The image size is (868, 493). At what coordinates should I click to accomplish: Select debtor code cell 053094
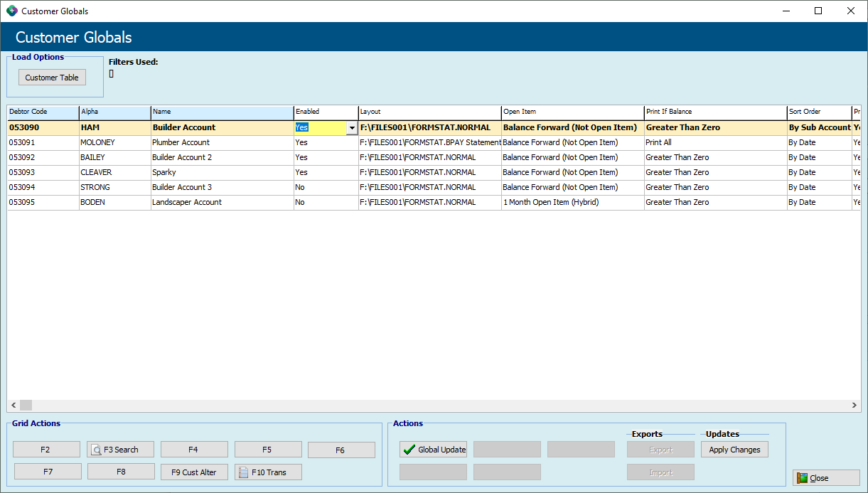[43, 187]
